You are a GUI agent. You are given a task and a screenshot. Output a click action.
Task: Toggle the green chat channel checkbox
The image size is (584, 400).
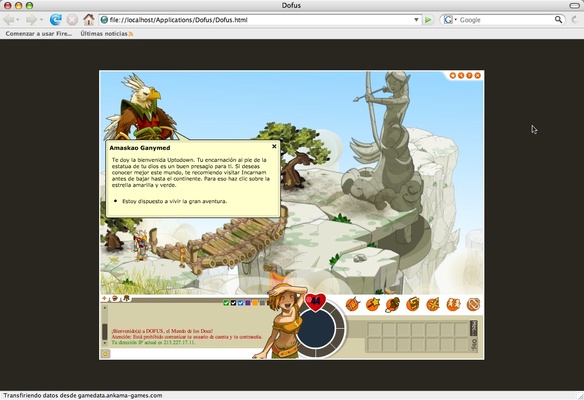coord(226,303)
